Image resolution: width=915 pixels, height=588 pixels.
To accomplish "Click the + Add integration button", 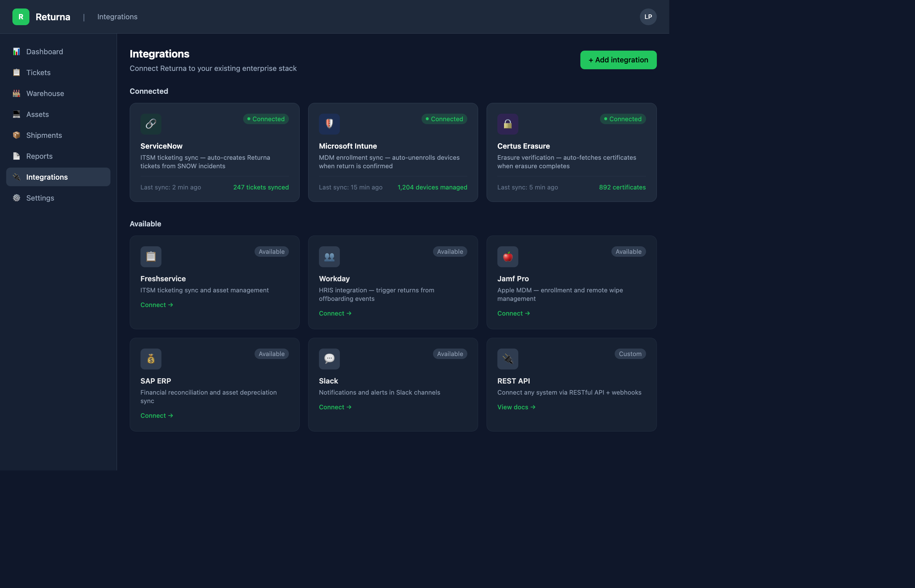I will (618, 59).
